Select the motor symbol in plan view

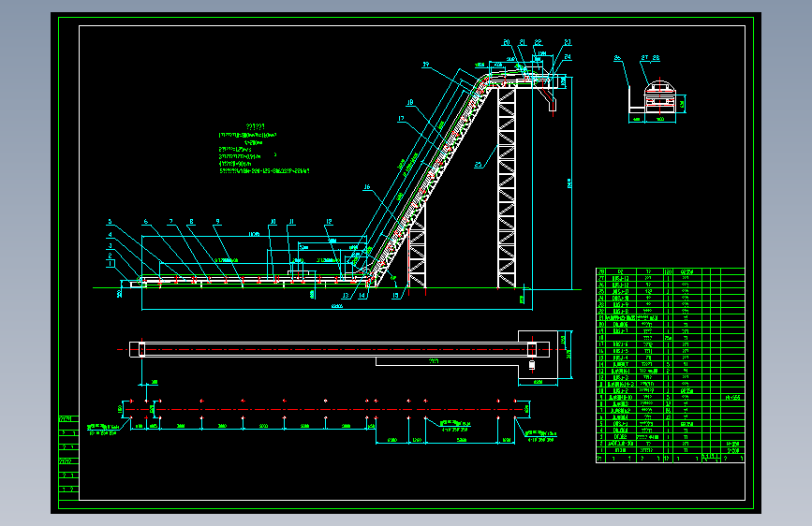pos(532,365)
